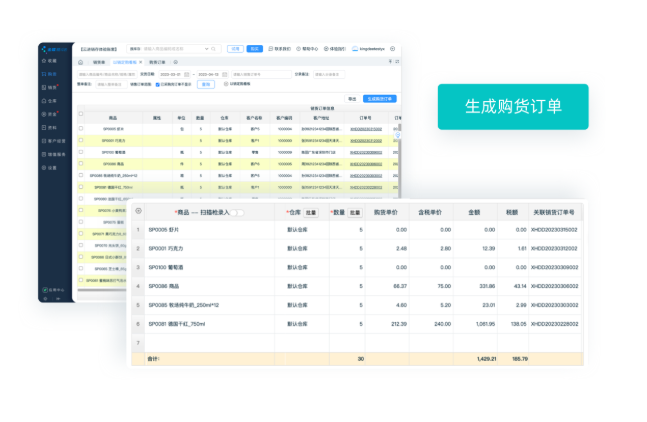Open the 资料 (Data) sidebar module
This screenshot has width=647, height=422.
click(x=51, y=127)
